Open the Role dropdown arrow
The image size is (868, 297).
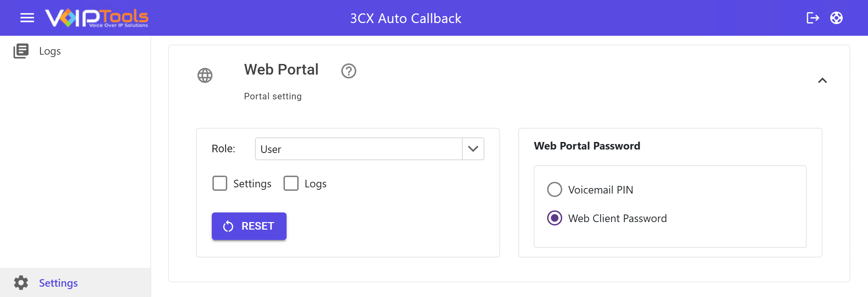(473, 149)
